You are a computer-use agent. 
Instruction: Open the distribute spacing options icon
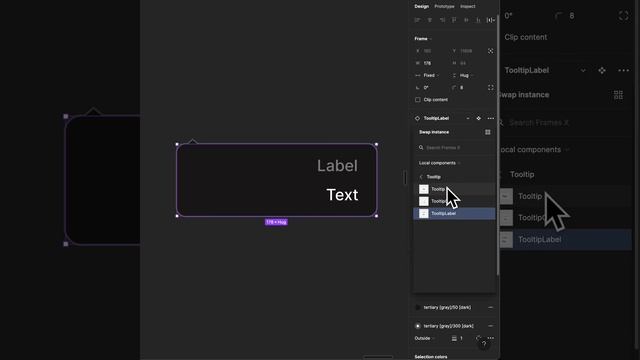click(490, 20)
